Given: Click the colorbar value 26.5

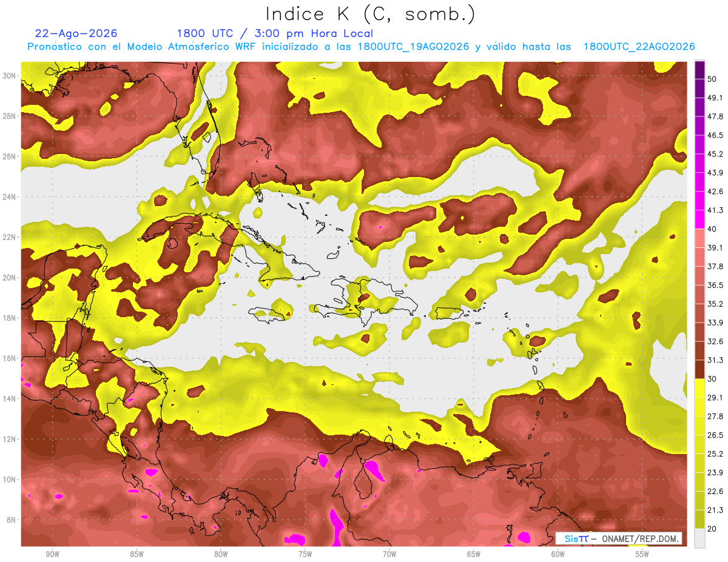Looking at the screenshot, I should click(x=715, y=435).
